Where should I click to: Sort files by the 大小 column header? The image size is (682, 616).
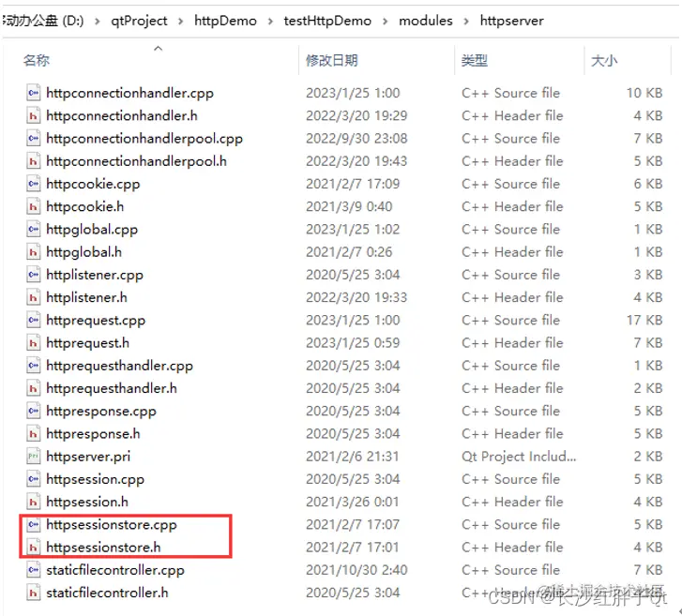pos(604,60)
